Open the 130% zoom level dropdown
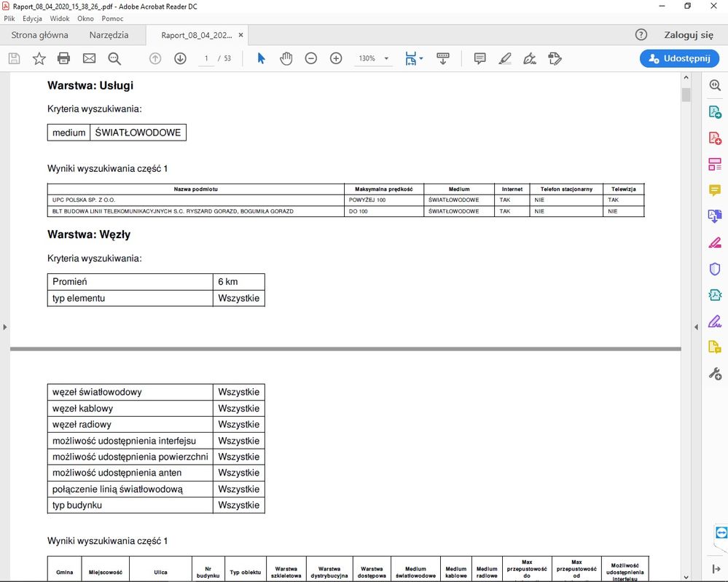This screenshot has width=728, height=582. click(386, 58)
